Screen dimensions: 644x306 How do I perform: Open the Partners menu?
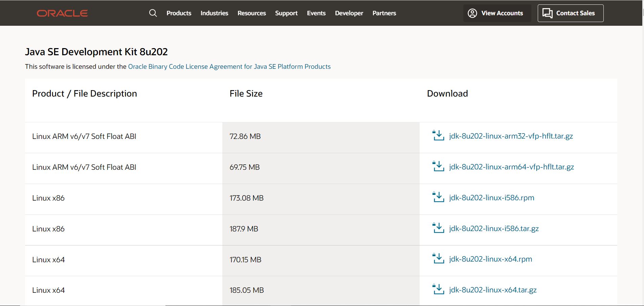point(384,13)
